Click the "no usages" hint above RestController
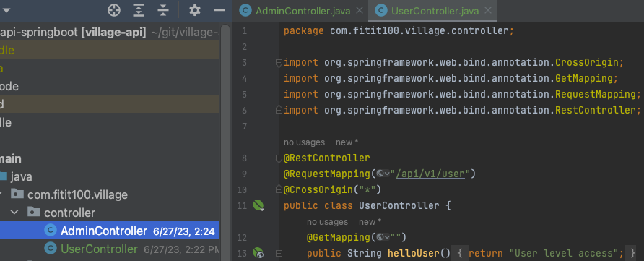 pos(305,142)
